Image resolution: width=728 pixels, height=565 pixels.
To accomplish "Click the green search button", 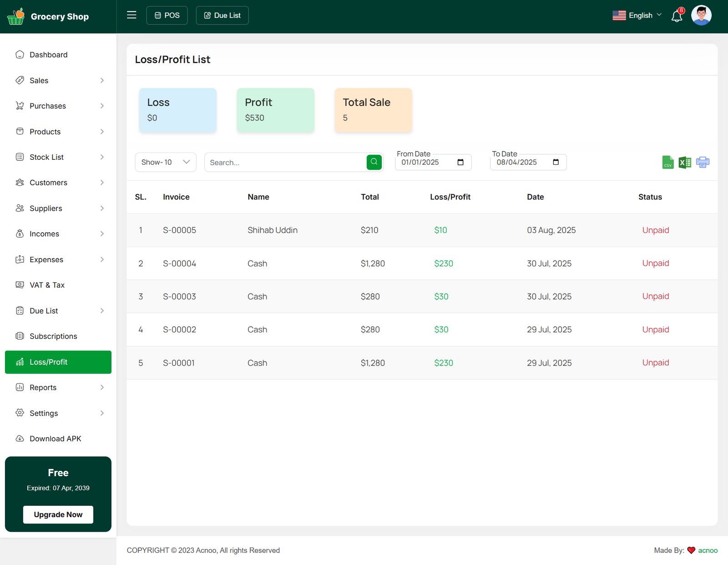I will 374,162.
